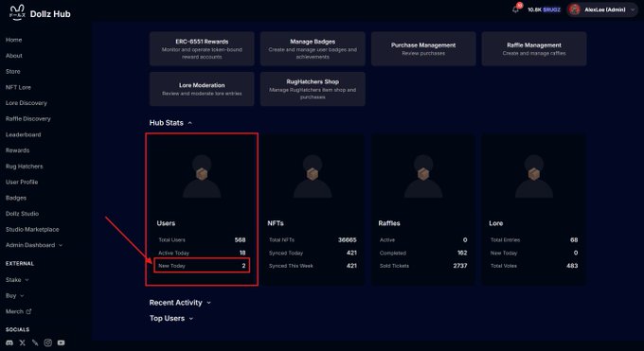This screenshot has height=351, width=644.
Task: Open Raffle Management card
Action: [x=534, y=49]
